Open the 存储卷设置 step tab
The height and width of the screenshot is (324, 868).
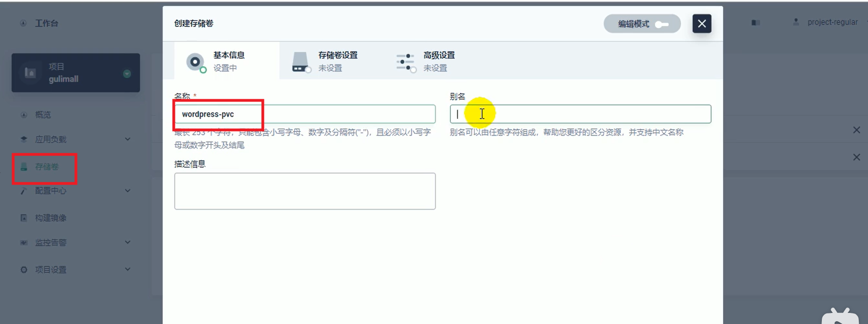(332, 61)
